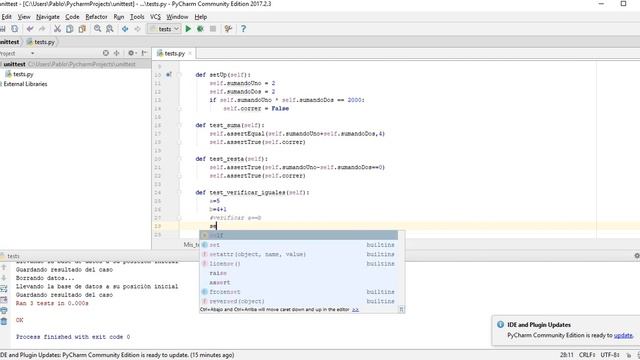Click the tests.py breadcrumb in the navigation bar
Viewport: 640px width, 360px height.
[x=41, y=42]
